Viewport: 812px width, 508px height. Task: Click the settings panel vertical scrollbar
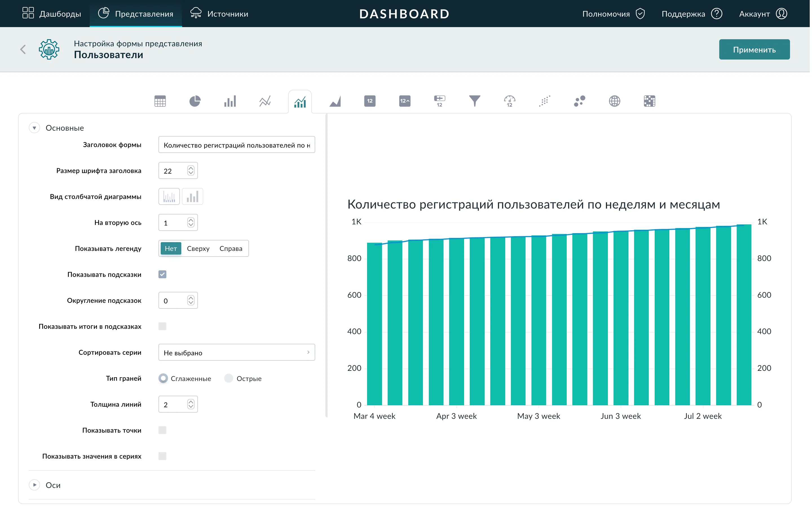pyautogui.click(x=326, y=265)
